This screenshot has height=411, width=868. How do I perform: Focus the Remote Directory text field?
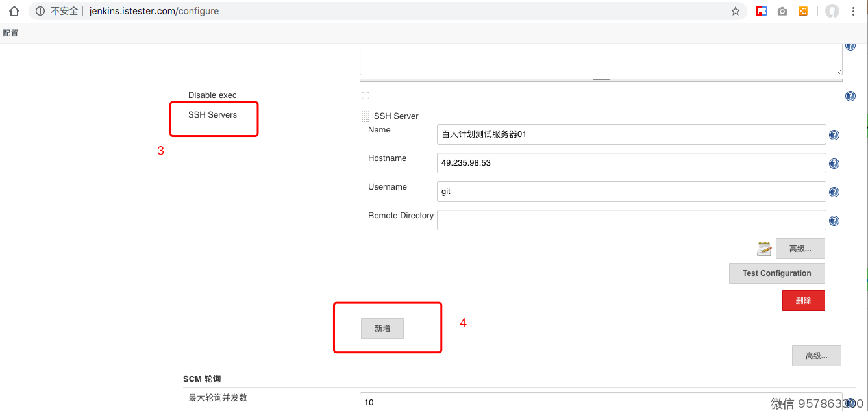pos(631,220)
